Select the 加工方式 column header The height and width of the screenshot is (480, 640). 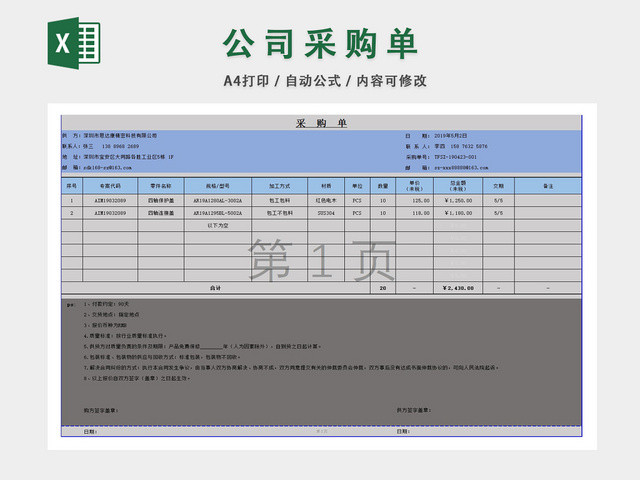click(280, 186)
